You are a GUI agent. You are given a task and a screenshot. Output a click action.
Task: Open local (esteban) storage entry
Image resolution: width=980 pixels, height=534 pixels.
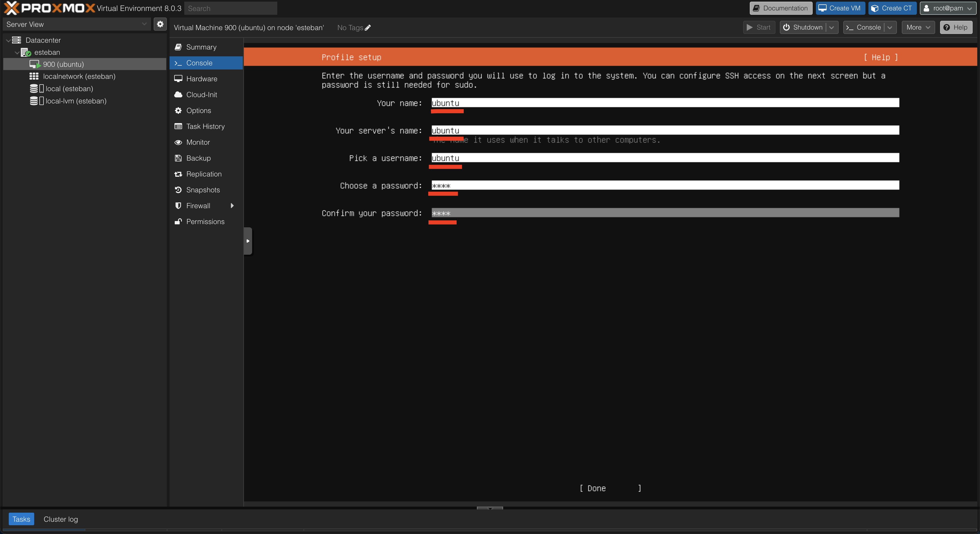69,88
